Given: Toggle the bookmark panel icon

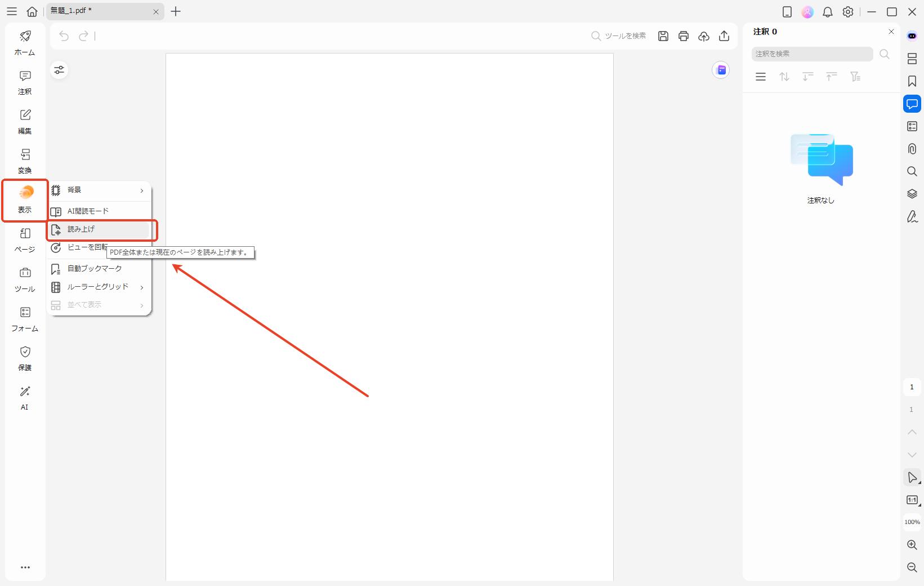Looking at the screenshot, I should click(912, 81).
